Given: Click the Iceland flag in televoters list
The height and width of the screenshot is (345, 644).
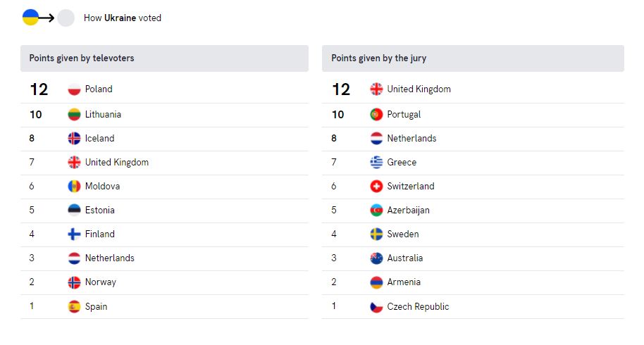Looking at the screenshot, I should [75, 139].
